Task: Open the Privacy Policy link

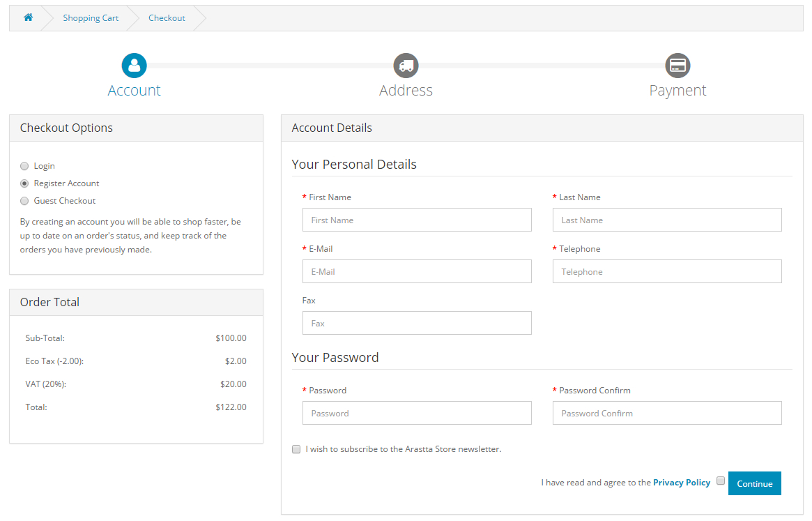Action: point(682,482)
